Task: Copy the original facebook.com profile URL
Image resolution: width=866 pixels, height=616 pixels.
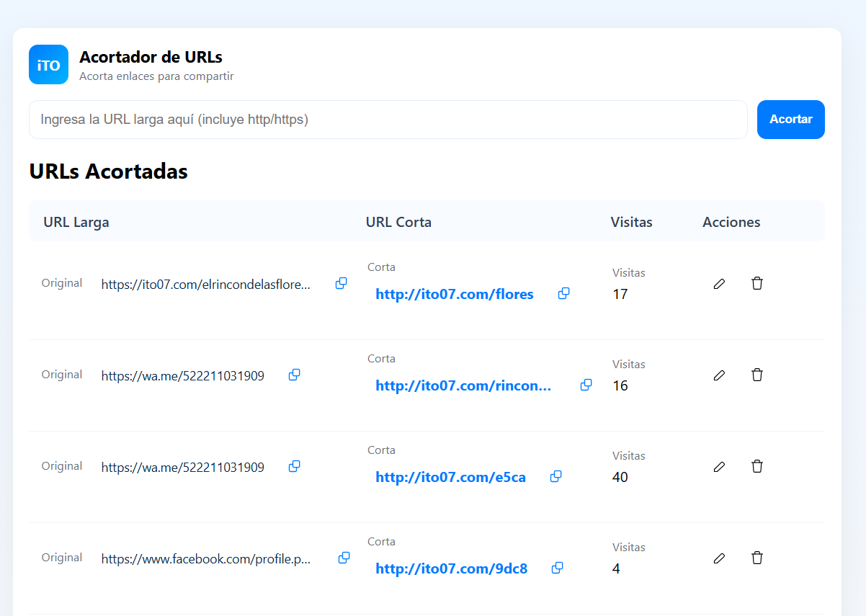Action: coord(344,558)
